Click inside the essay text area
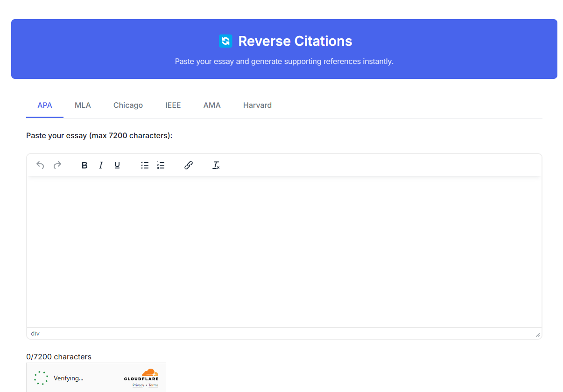563x392 pixels. (284, 252)
